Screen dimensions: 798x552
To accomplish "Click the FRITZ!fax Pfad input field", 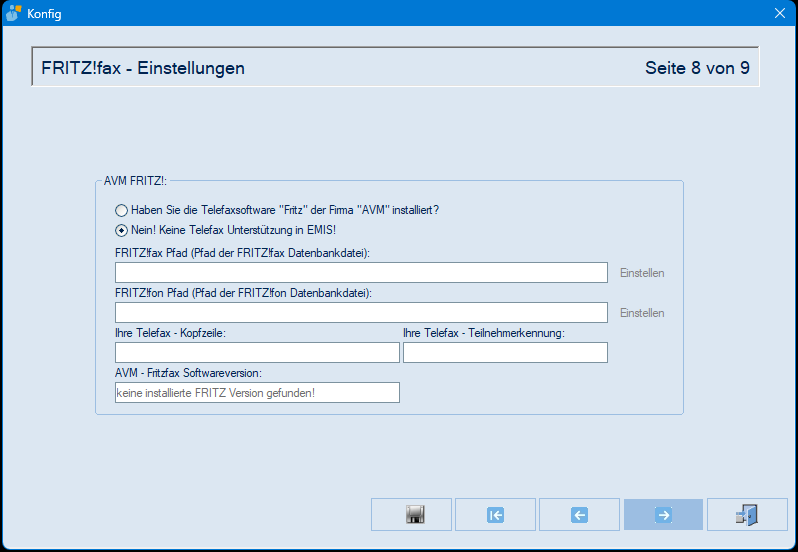I will point(361,273).
